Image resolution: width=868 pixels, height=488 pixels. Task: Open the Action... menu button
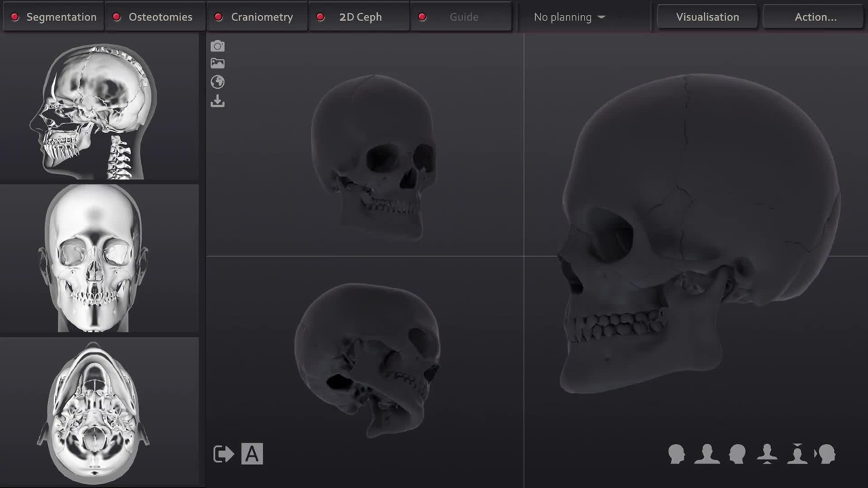(815, 17)
